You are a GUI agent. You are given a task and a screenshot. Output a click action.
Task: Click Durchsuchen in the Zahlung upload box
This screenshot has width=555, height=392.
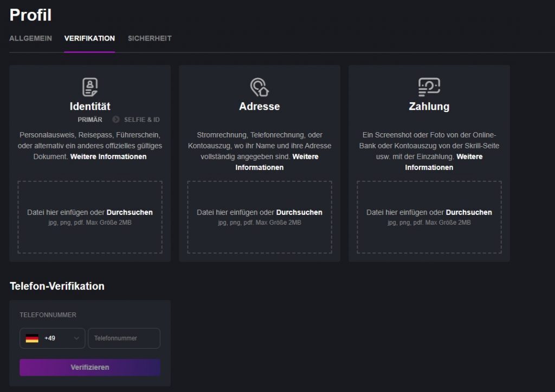pos(469,212)
